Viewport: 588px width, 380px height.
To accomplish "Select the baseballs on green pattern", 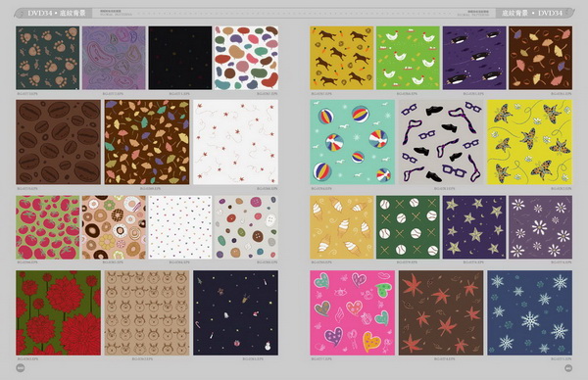I will (x=408, y=227).
